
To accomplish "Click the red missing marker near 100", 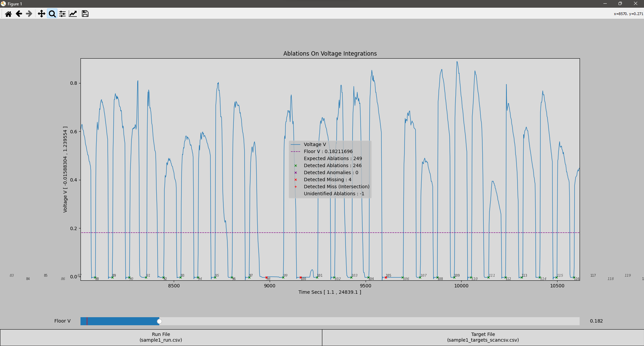I will tap(301, 277).
